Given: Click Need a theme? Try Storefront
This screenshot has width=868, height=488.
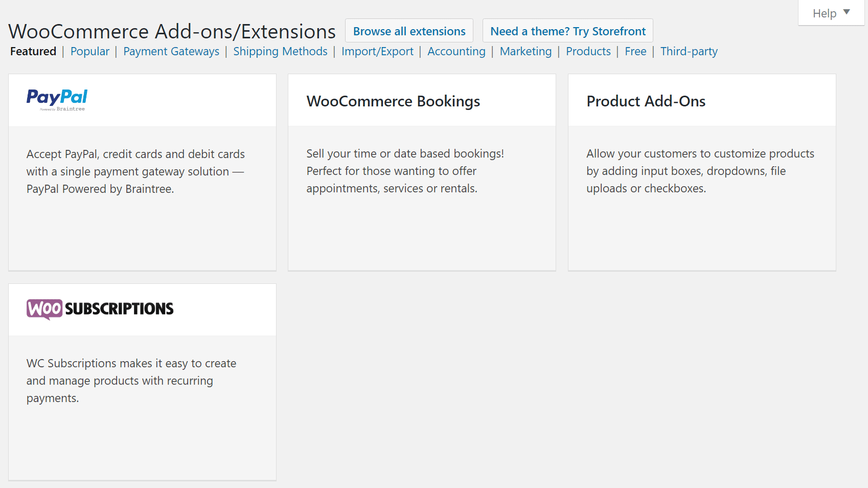Looking at the screenshot, I should [x=567, y=31].
